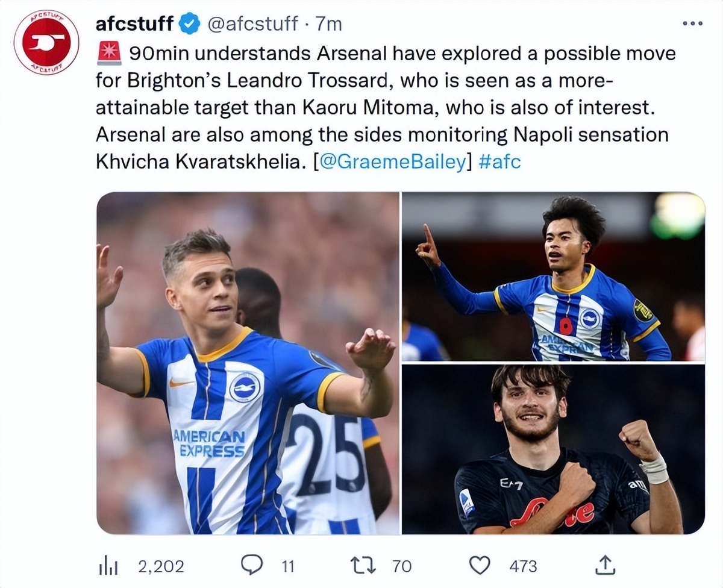The image size is (723, 588).
Task: Click the 473 likes count
Action: tap(522, 566)
